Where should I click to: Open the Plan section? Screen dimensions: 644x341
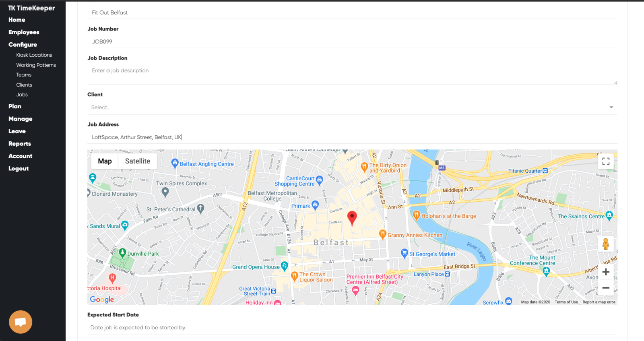pyautogui.click(x=15, y=106)
